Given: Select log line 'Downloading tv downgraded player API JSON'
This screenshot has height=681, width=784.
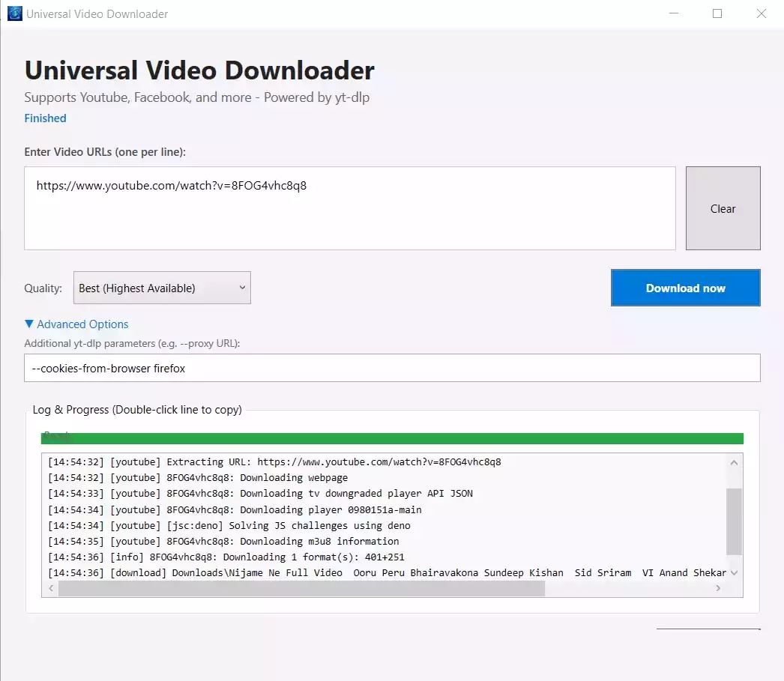Looking at the screenshot, I should (x=261, y=494).
